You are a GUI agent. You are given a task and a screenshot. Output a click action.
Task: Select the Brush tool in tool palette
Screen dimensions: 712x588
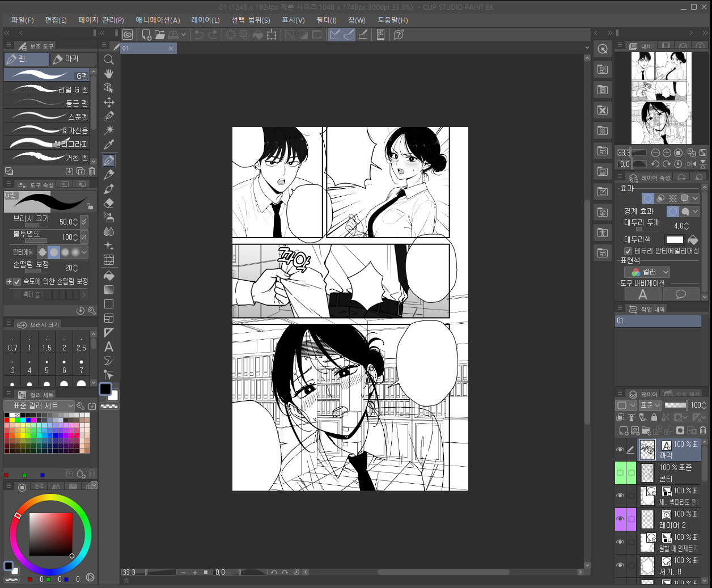coord(109,188)
